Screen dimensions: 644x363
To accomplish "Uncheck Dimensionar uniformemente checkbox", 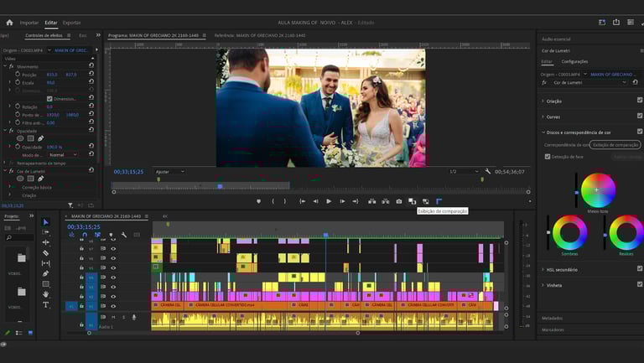I will tap(49, 99).
